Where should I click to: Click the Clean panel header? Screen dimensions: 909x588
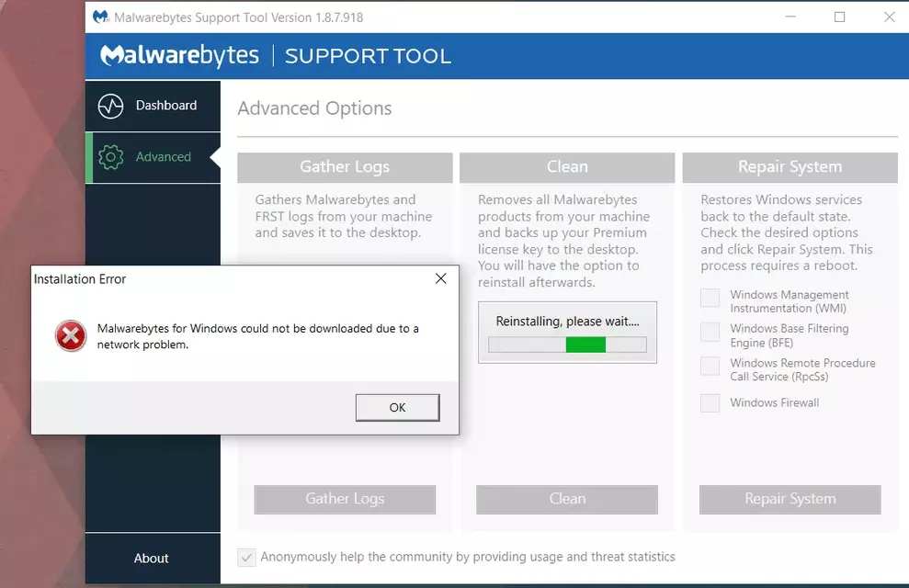pos(567,167)
